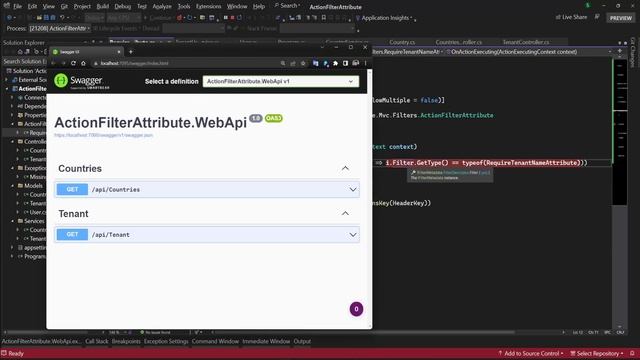Click the browser bookmark star icon
640x360 pixels.
pos(303,63)
